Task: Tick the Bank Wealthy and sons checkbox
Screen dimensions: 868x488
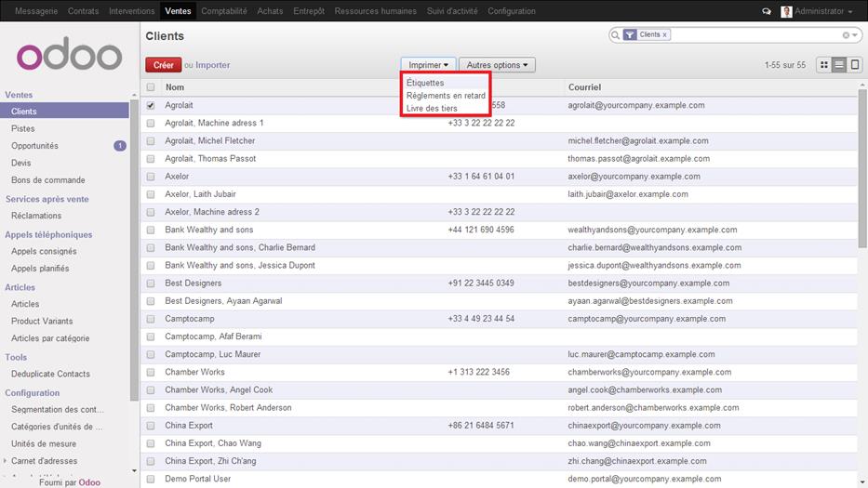Action: click(151, 230)
